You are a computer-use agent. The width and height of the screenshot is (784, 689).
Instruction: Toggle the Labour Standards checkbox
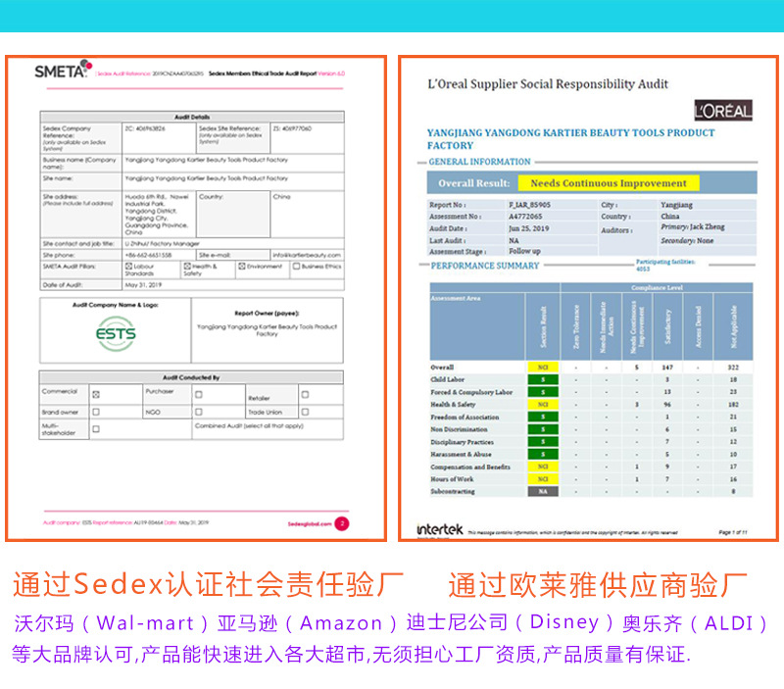point(128,267)
